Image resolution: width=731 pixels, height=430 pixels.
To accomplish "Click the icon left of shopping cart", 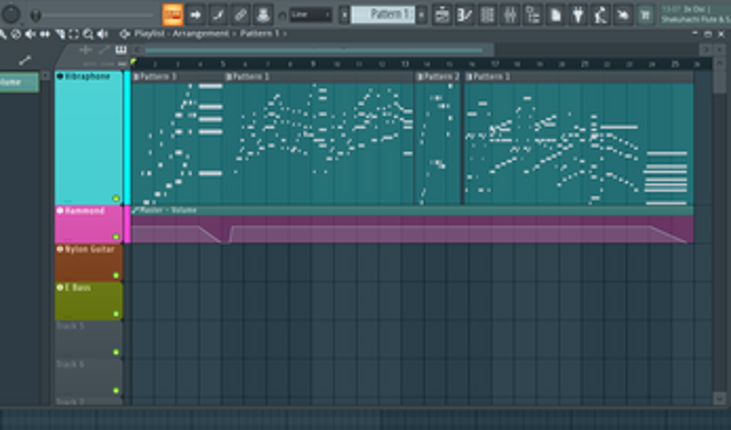I will (623, 15).
